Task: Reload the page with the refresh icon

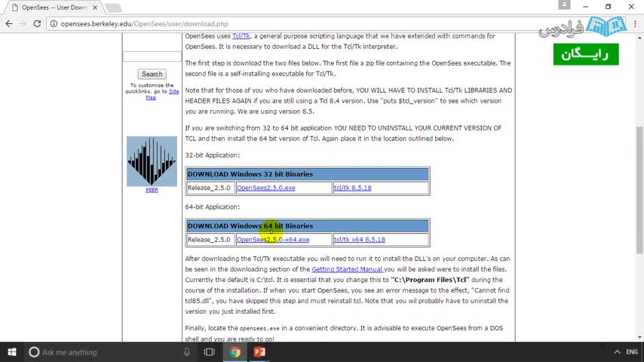Action: [x=37, y=24]
